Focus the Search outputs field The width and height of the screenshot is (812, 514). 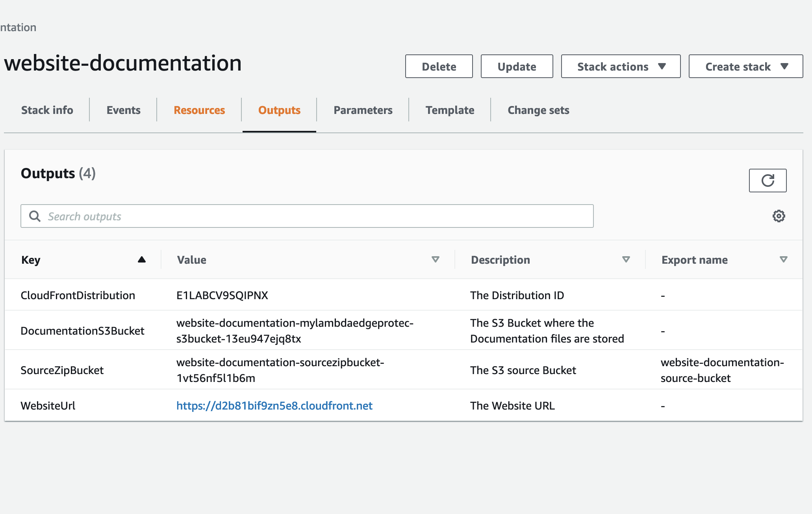[x=315, y=216]
